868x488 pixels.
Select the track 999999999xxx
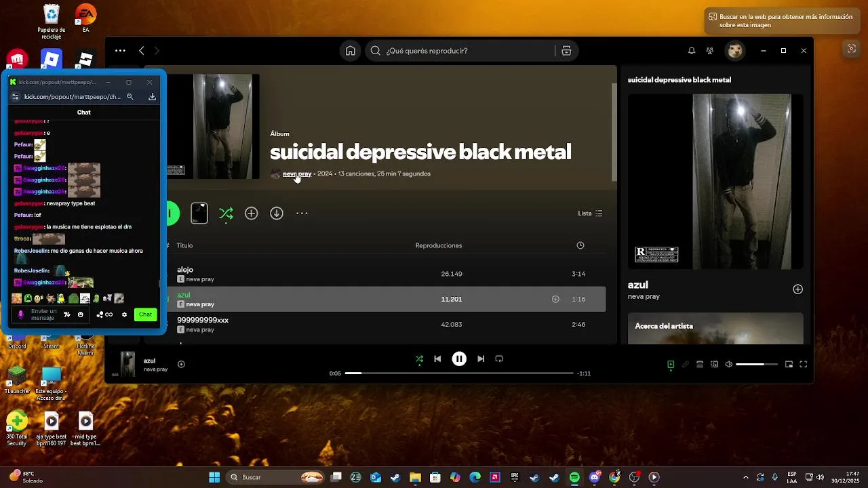coord(203,320)
